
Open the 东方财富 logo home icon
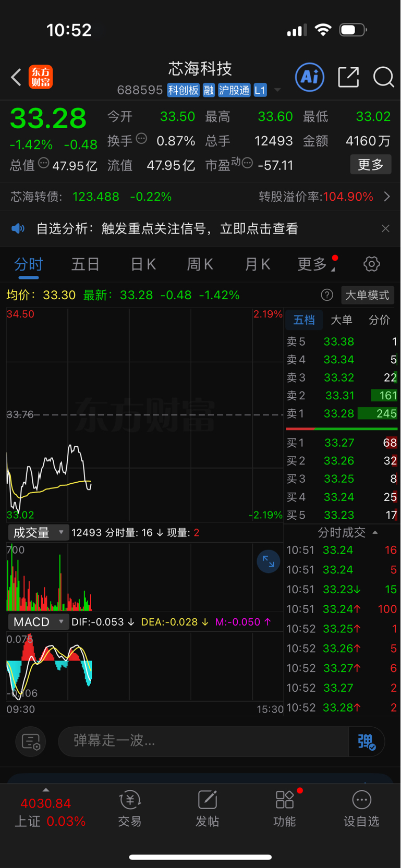coord(41,77)
